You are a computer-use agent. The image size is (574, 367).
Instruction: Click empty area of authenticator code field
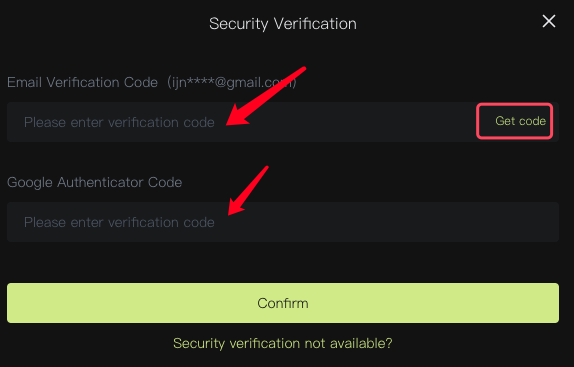384,222
